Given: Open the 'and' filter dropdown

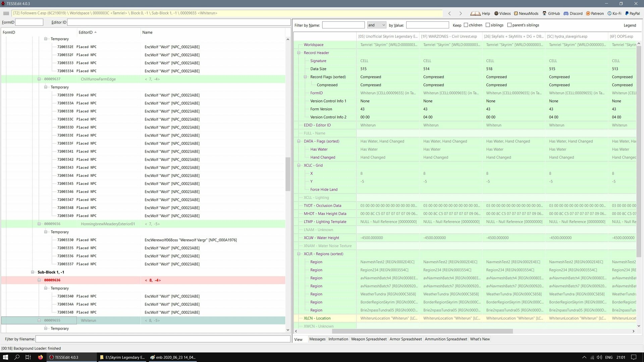Looking at the screenshot, I should point(376,25).
